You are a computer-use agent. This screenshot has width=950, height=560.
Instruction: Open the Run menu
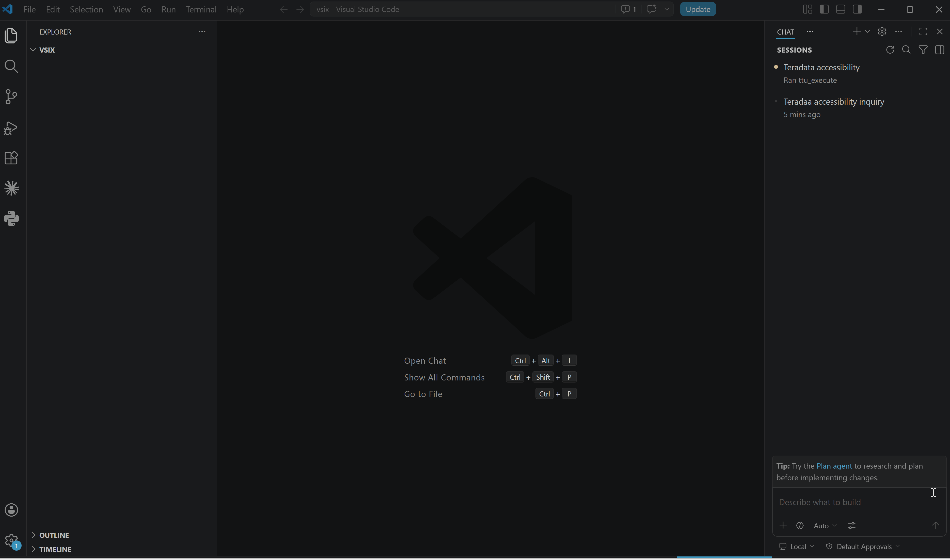pos(168,9)
